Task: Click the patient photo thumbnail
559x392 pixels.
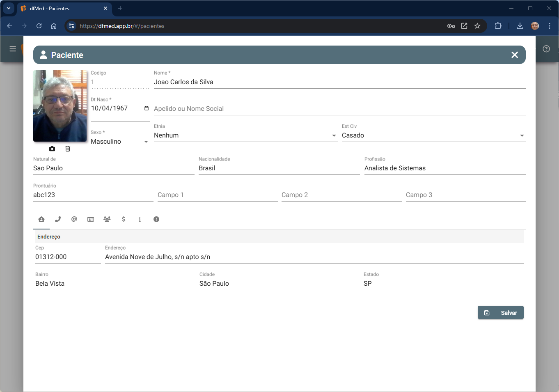Action: pyautogui.click(x=60, y=106)
